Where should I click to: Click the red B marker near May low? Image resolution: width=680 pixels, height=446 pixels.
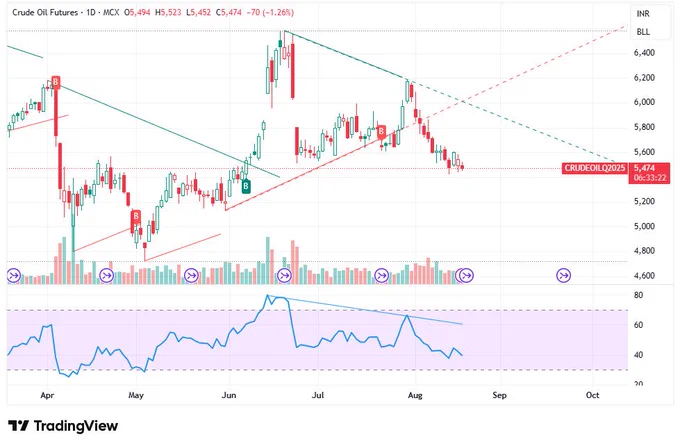136,216
